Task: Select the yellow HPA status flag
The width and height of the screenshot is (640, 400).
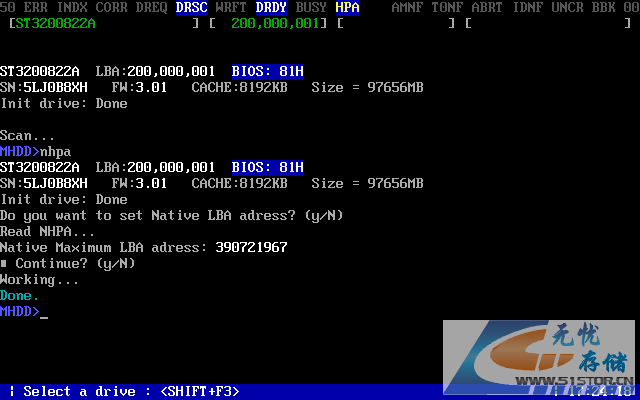Action: (x=348, y=7)
